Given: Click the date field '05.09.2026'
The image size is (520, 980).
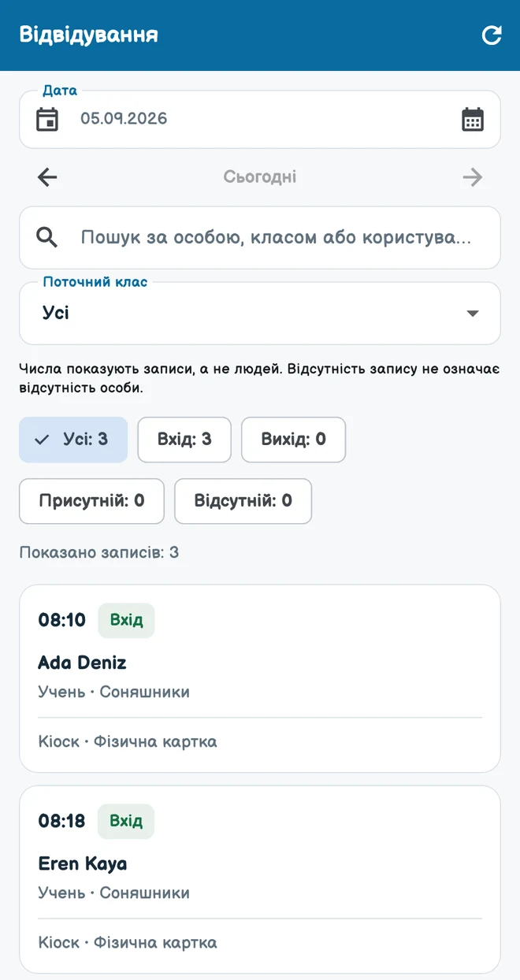Looking at the screenshot, I should pyautogui.click(x=260, y=120).
